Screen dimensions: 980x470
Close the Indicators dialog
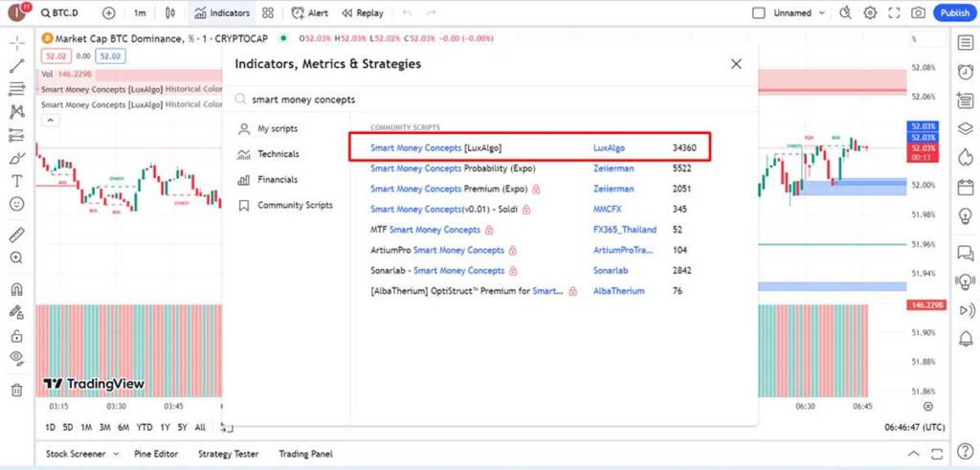pyautogui.click(x=736, y=64)
